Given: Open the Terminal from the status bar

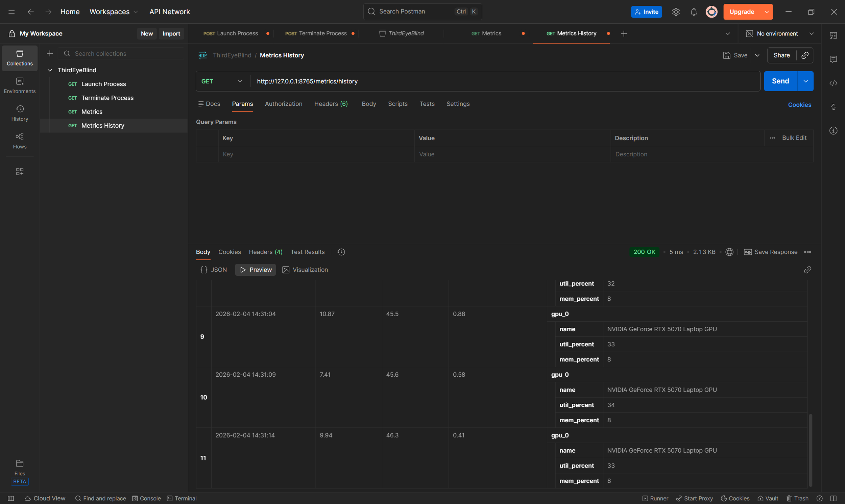Looking at the screenshot, I should (182, 498).
